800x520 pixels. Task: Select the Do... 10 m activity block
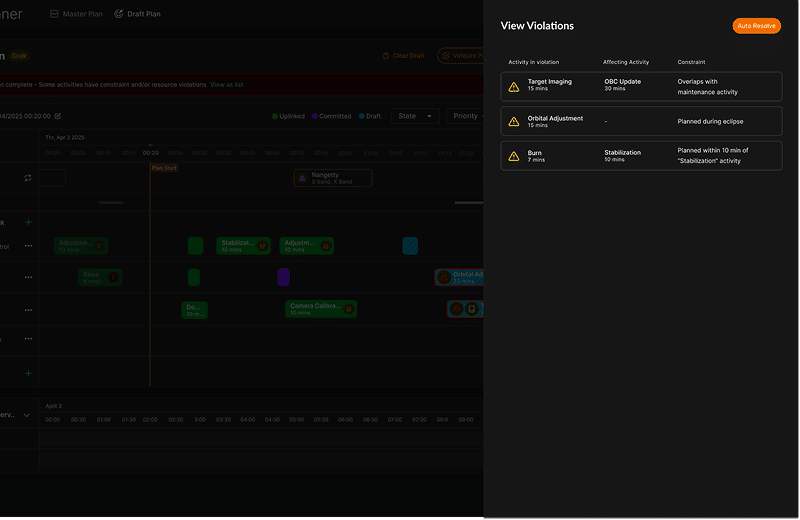(x=194, y=310)
